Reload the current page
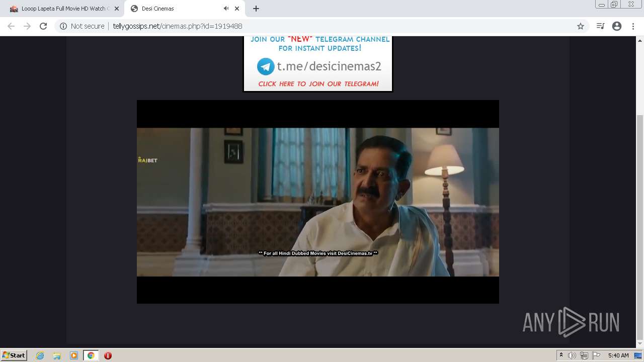This screenshot has height=362, width=644. [43, 26]
